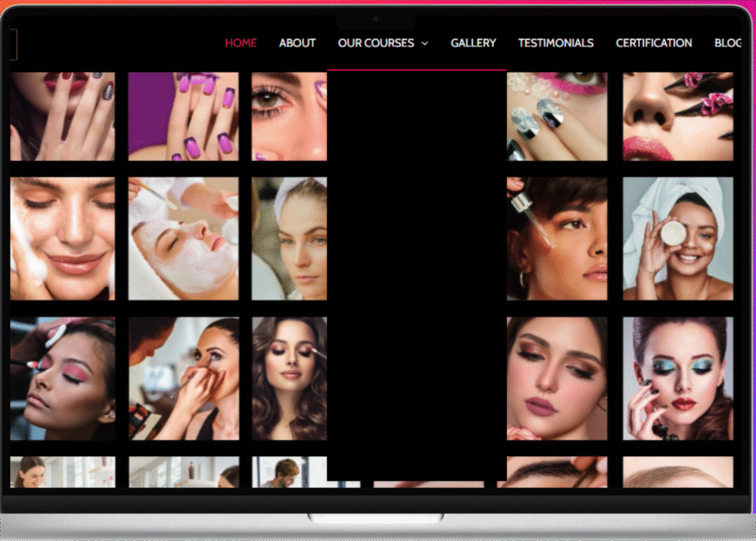The height and width of the screenshot is (541, 756).
Task: Open bottom-row photo of smiling woman by shelves
Action: coord(63,472)
